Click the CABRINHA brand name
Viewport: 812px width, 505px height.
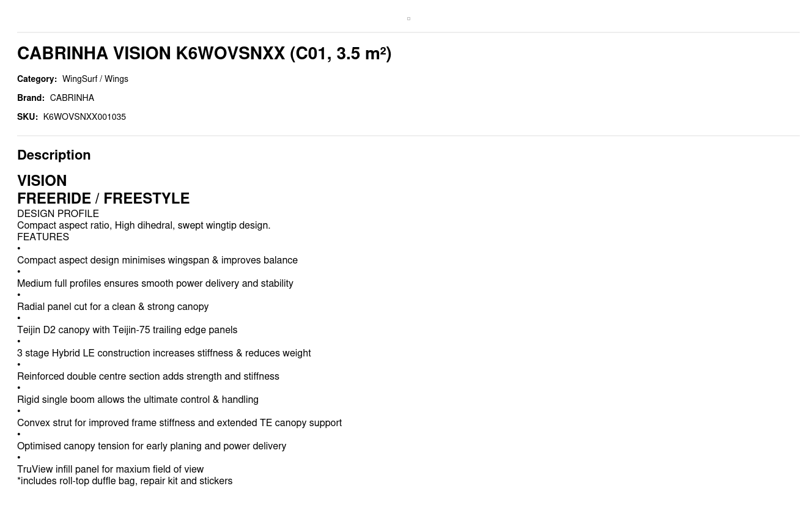[x=72, y=98]
